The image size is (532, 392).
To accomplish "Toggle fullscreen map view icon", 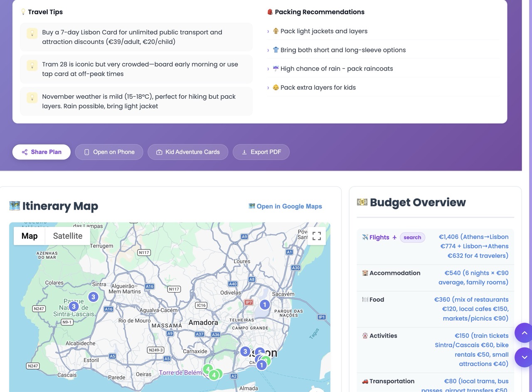I will [x=317, y=236].
